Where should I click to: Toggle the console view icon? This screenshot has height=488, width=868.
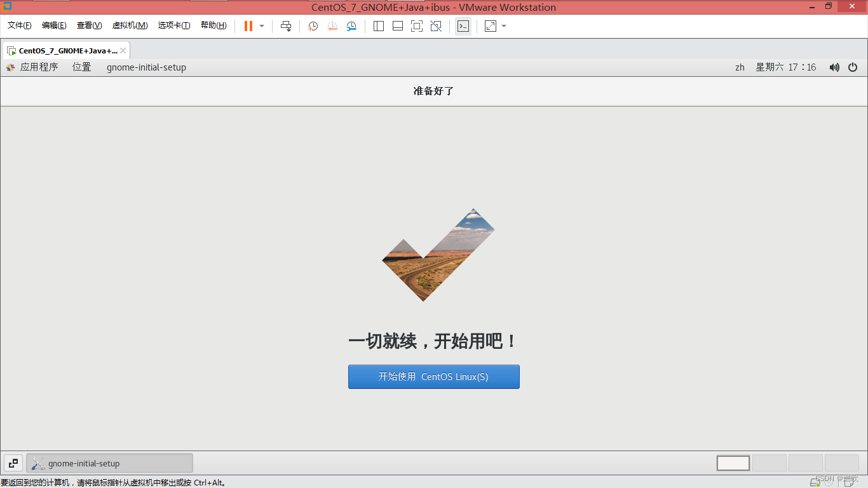pyautogui.click(x=463, y=26)
